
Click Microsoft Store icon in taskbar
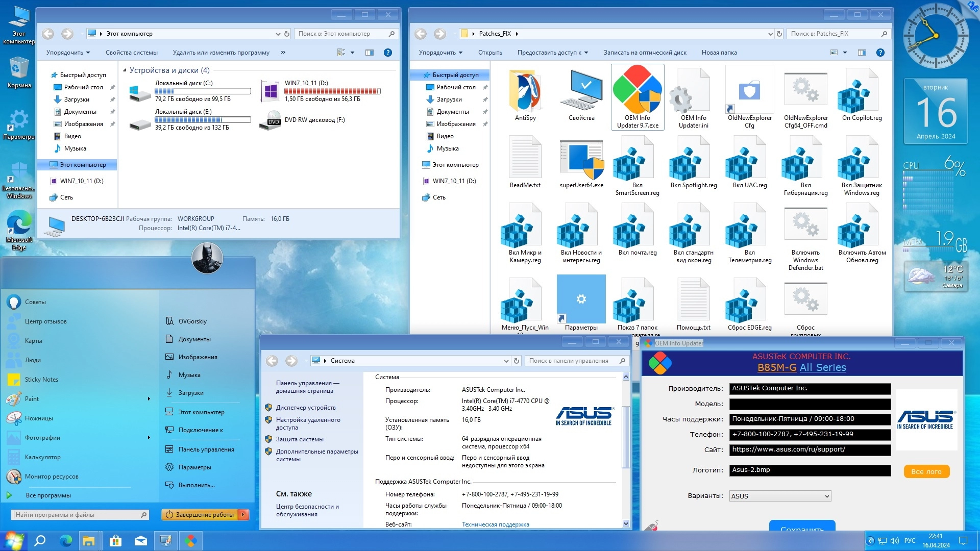click(x=116, y=541)
